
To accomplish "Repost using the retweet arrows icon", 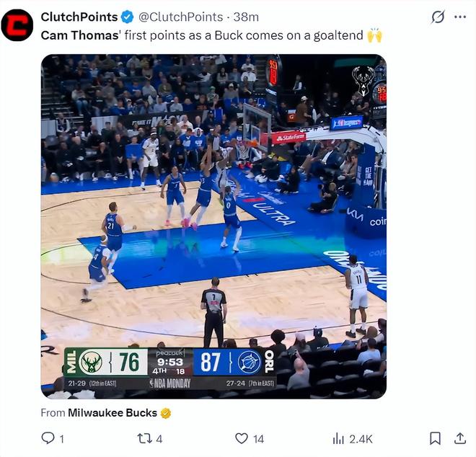I will [x=144, y=438].
